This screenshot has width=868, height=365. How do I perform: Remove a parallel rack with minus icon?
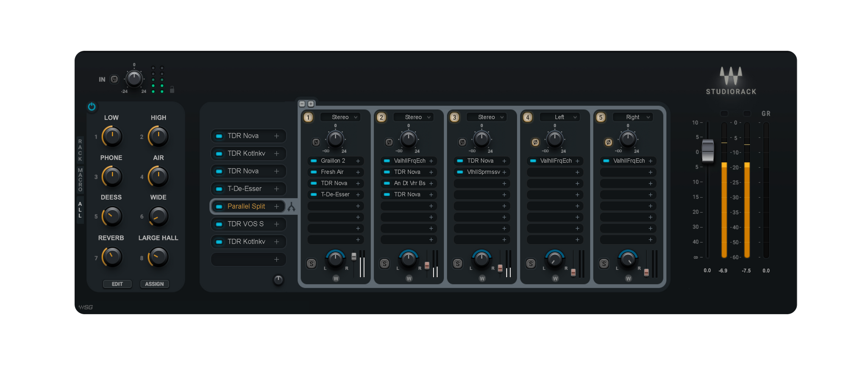pyautogui.click(x=302, y=104)
